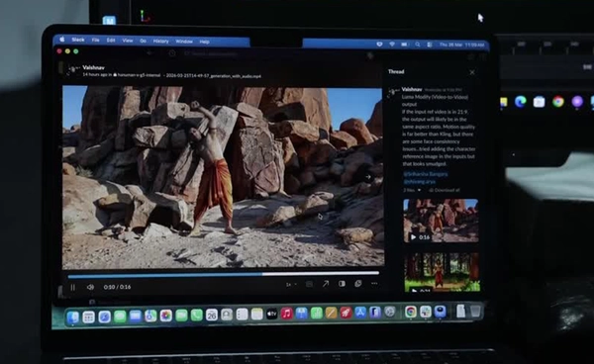The height and width of the screenshot is (364, 594).
Task: Click the channel name beside the lock icon
Action: [139, 75]
